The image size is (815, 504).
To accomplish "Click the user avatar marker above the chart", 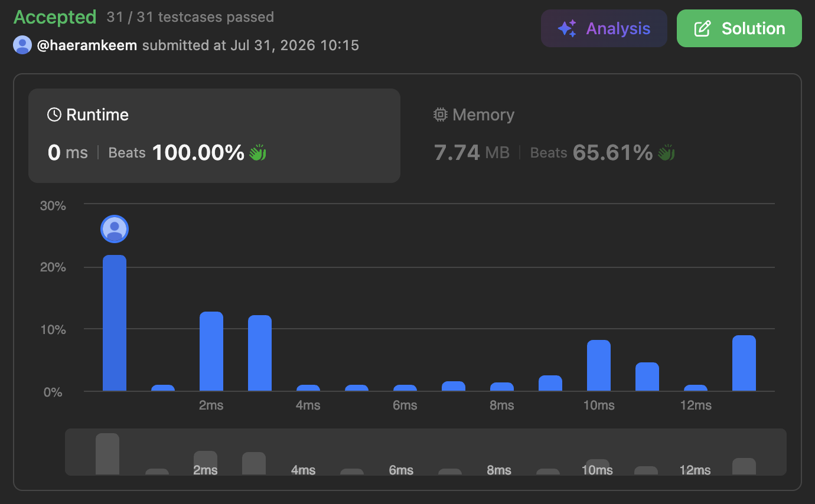I will point(115,229).
